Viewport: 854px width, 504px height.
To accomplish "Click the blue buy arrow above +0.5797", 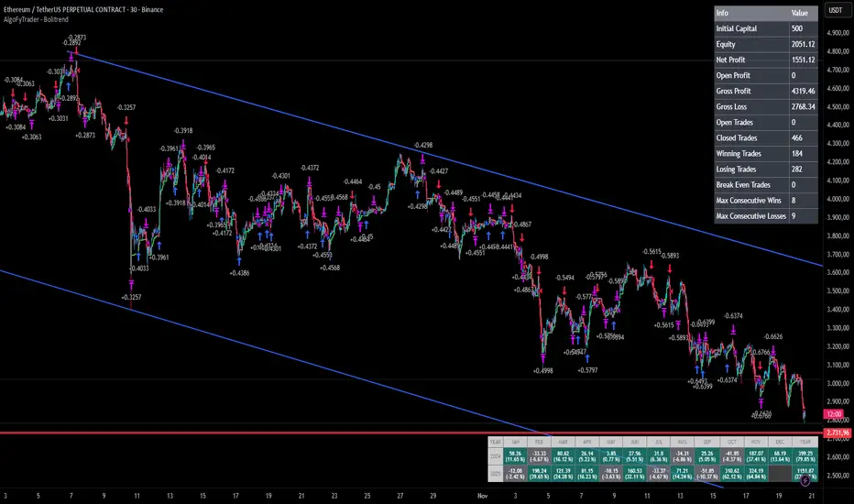I will [x=587, y=359].
